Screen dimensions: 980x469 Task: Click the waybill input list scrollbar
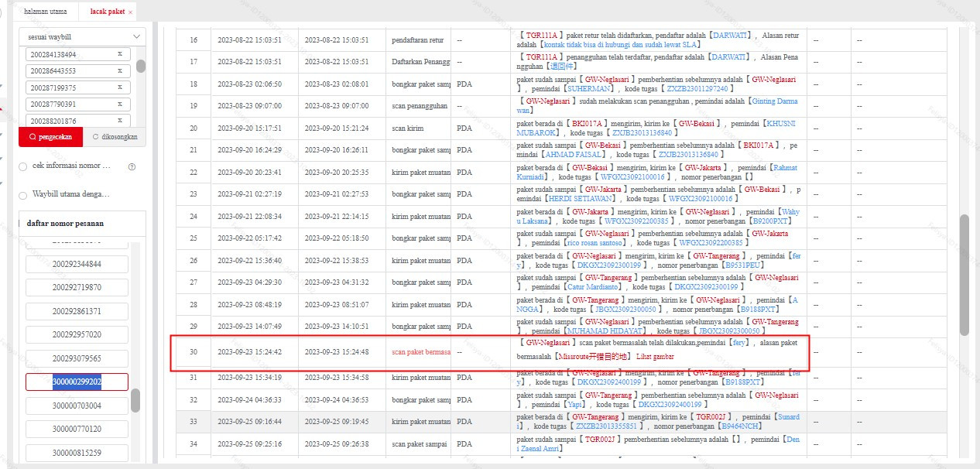click(x=141, y=66)
